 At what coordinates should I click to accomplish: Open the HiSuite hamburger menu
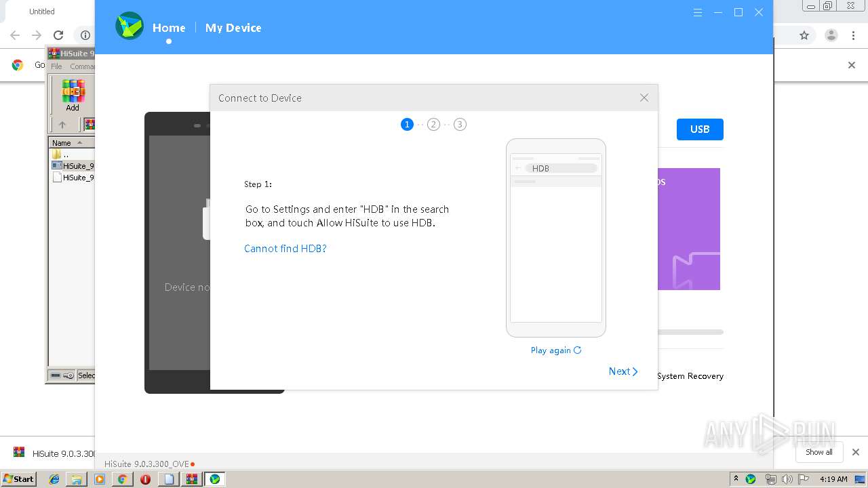[x=698, y=12]
